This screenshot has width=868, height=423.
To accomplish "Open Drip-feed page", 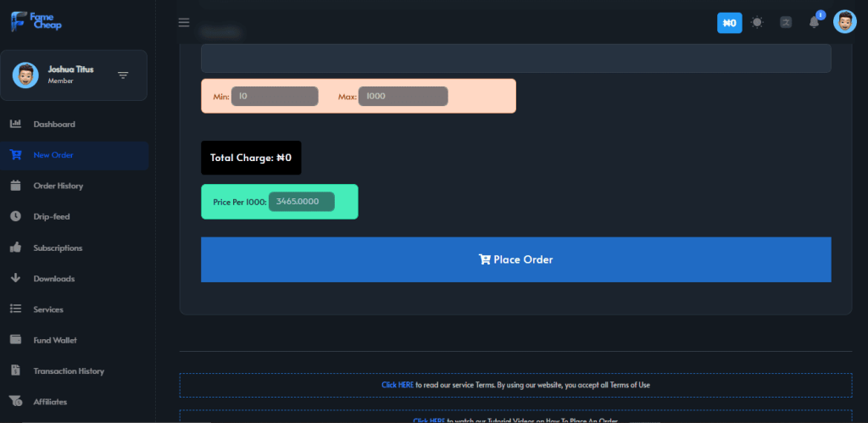I will tap(52, 217).
